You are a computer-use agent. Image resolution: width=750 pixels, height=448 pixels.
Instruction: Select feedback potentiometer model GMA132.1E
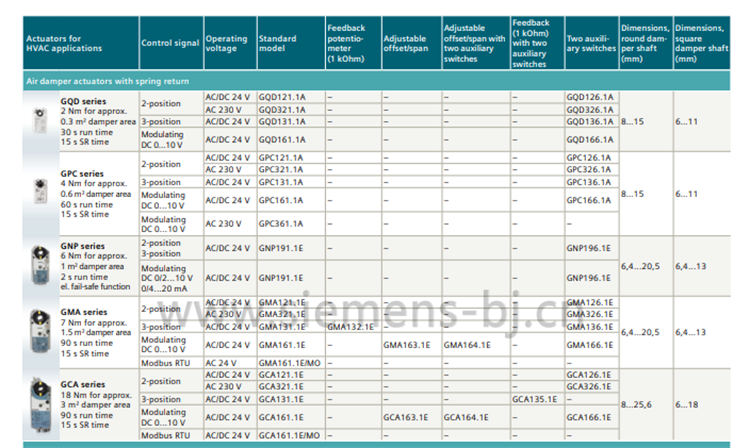351,327
